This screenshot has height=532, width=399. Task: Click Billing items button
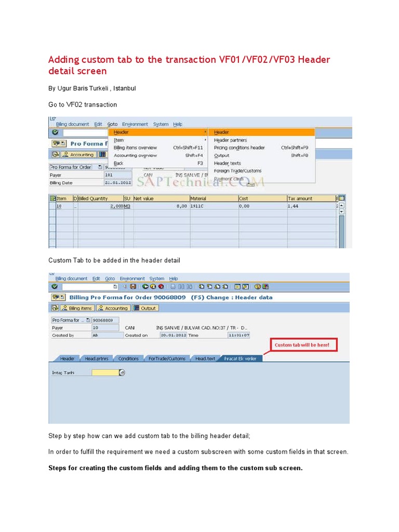coord(77,308)
